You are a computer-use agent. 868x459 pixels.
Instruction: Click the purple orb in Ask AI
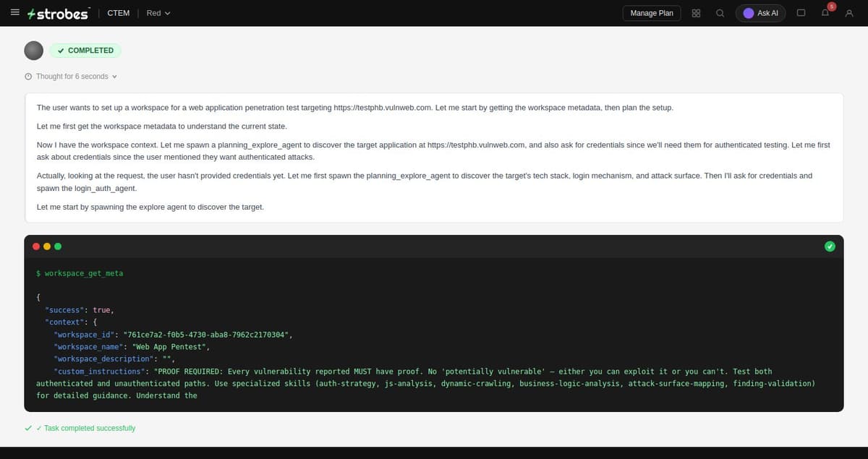click(749, 13)
